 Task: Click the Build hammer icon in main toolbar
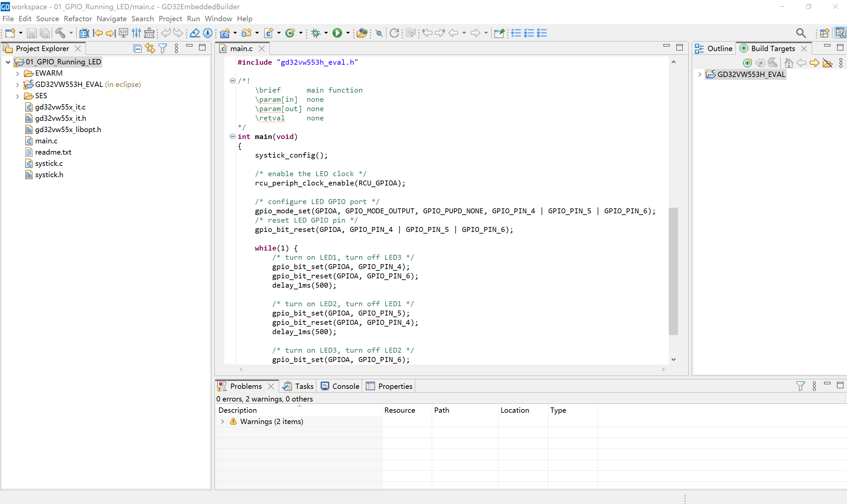click(x=60, y=33)
